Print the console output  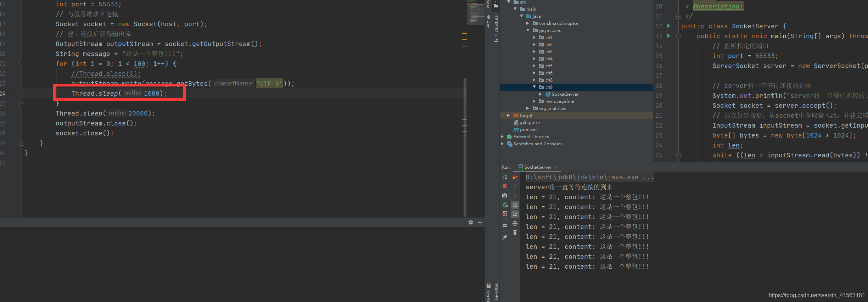click(515, 223)
